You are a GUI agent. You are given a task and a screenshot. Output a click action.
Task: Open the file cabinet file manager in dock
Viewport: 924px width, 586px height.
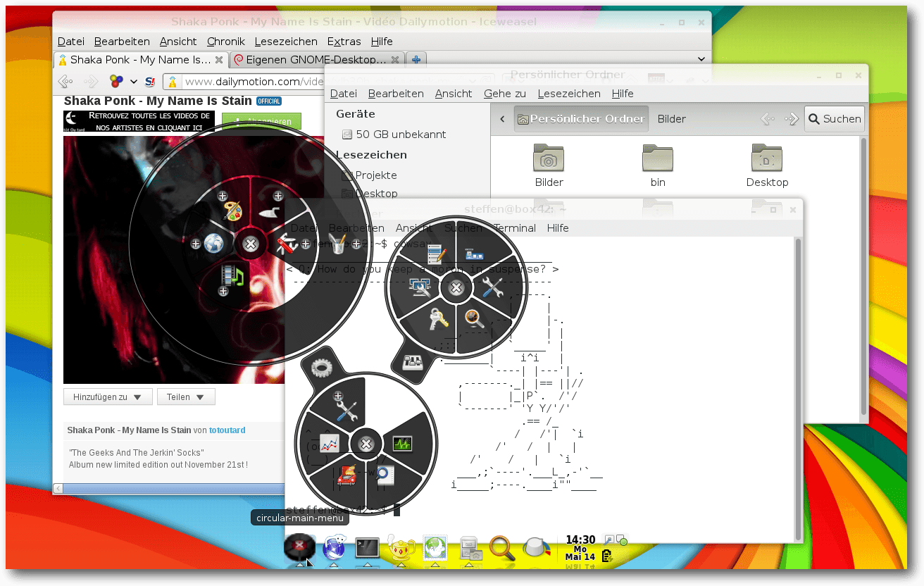point(469,548)
